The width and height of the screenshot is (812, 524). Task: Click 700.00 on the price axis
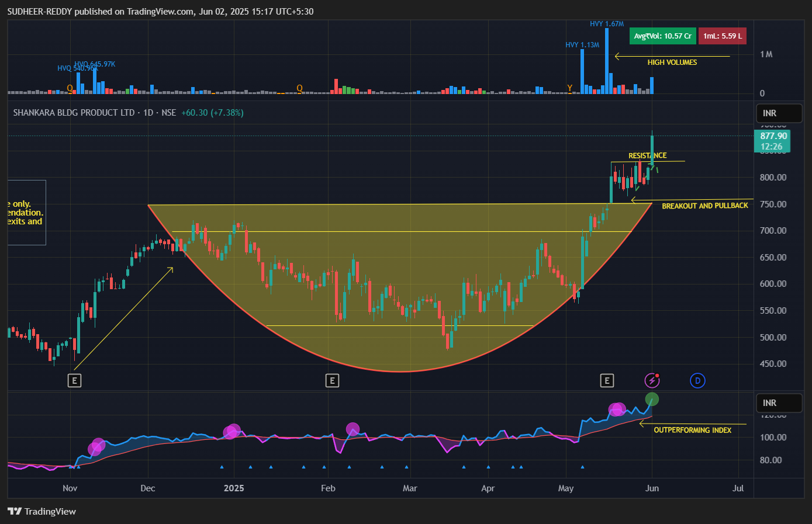[x=773, y=231]
